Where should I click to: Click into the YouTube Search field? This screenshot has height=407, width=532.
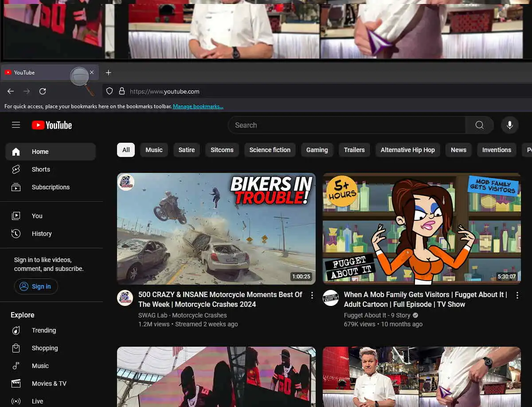pyautogui.click(x=347, y=125)
